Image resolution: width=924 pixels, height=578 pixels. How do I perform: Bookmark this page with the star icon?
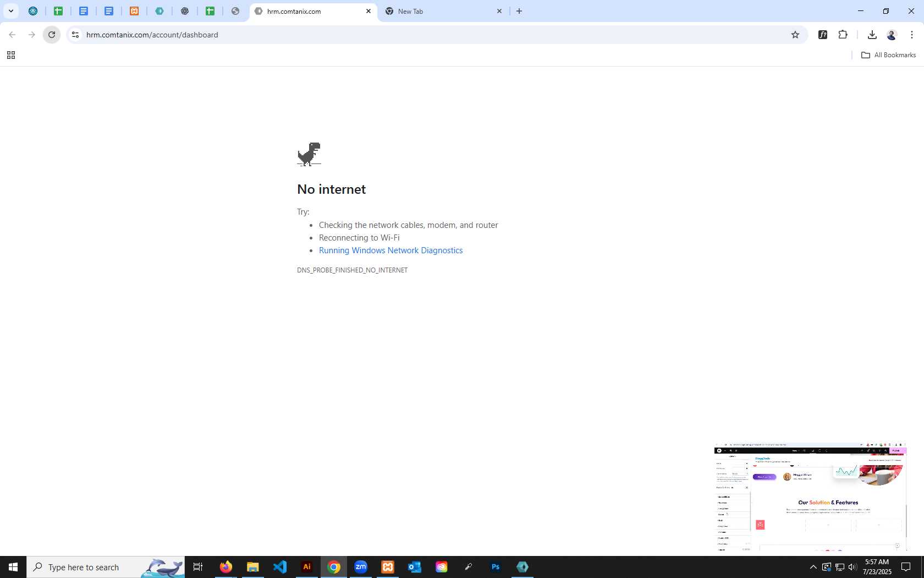click(x=795, y=35)
